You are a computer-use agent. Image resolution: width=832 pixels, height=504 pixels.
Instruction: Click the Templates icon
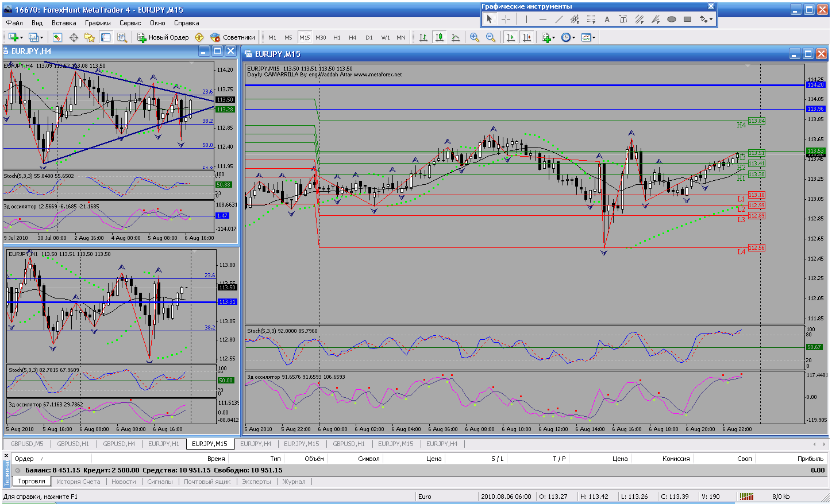(586, 37)
